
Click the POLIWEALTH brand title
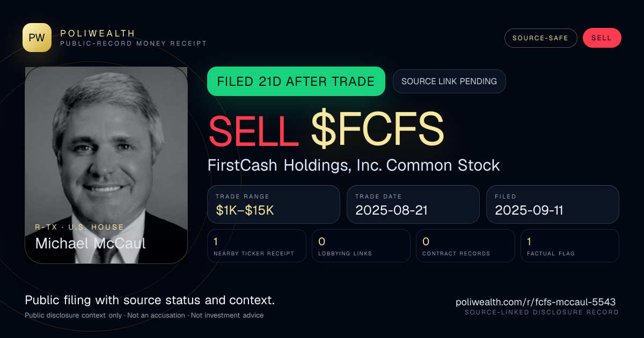(98, 33)
